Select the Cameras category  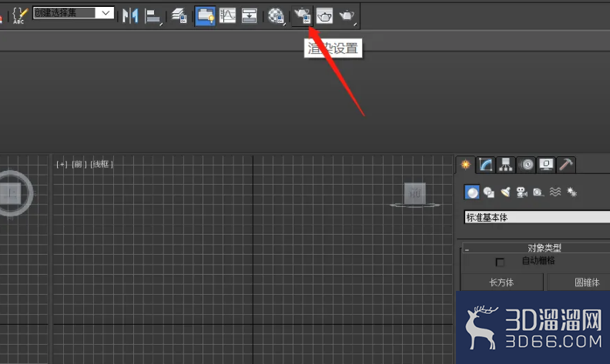pyautogui.click(x=521, y=192)
